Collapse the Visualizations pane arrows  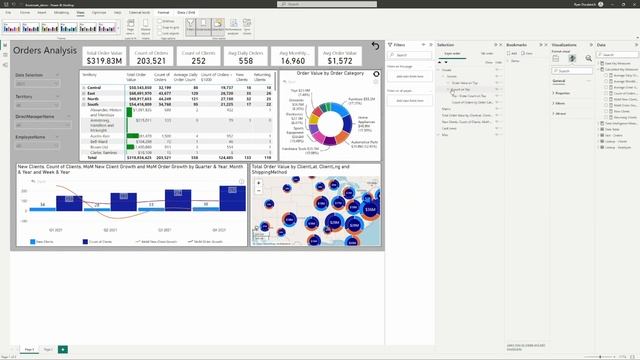pyautogui.click(x=591, y=44)
